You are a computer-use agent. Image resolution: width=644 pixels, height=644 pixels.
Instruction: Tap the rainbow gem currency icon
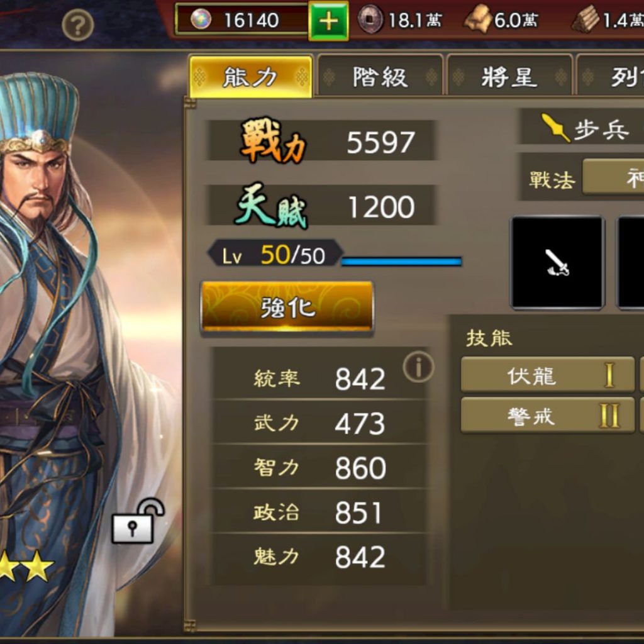point(201,19)
